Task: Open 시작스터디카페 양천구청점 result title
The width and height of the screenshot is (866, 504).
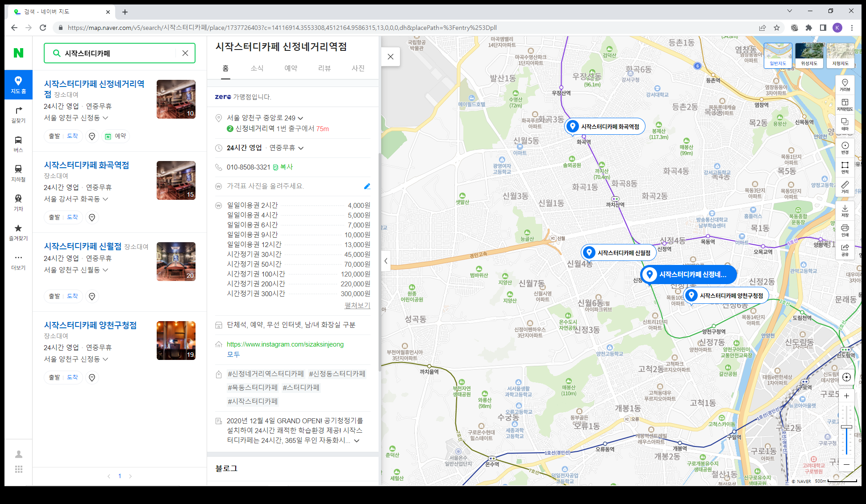Action: coord(90,325)
